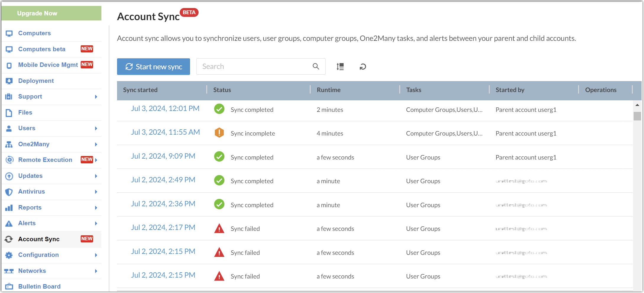Click the search magnifier icon
The height and width of the screenshot is (293, 644).
(x=316, y=66)
